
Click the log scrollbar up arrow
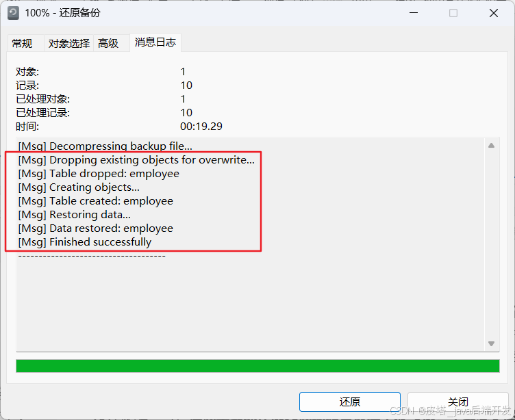(x=491, y=146)
